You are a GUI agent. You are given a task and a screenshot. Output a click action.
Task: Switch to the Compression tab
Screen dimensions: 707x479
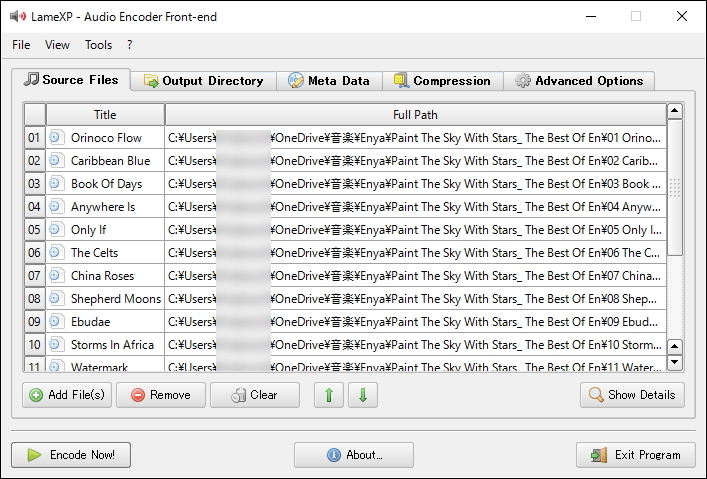point(443,81)
